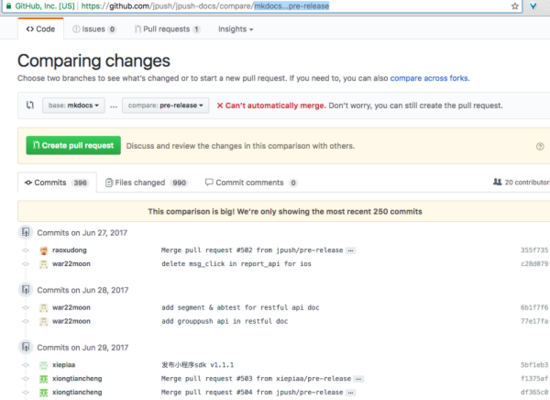This screenshot has height=400, width=550.
Task: Click the Create pull request button
Action: [73, 145]
